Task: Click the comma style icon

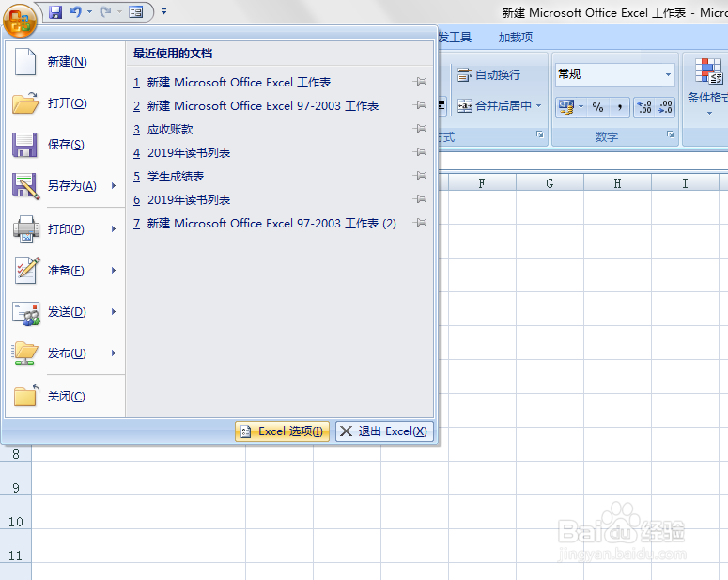Action: (619, 107)
